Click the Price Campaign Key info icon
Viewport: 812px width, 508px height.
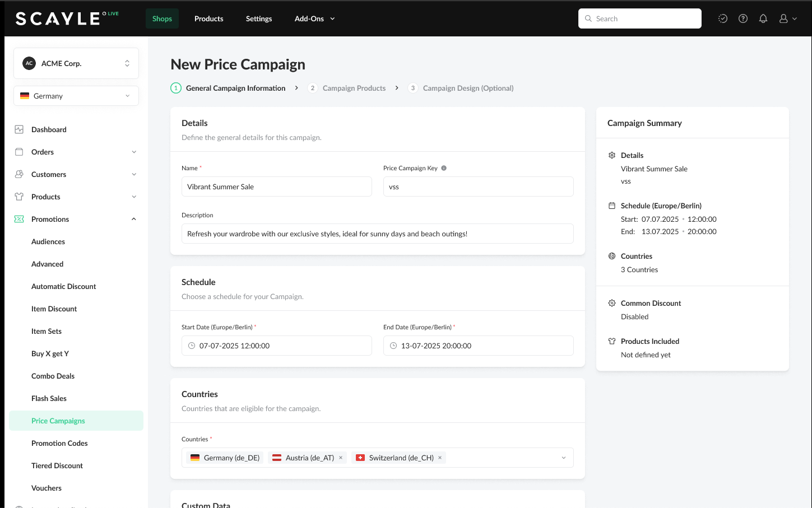[444, 168]
